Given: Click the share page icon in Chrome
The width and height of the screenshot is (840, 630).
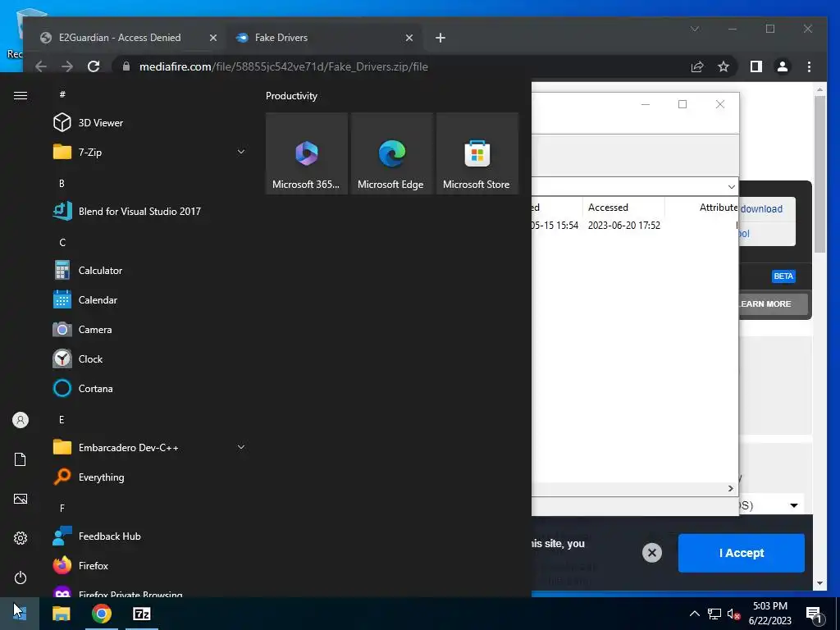Looking at the screenshot, I should 697,66.
